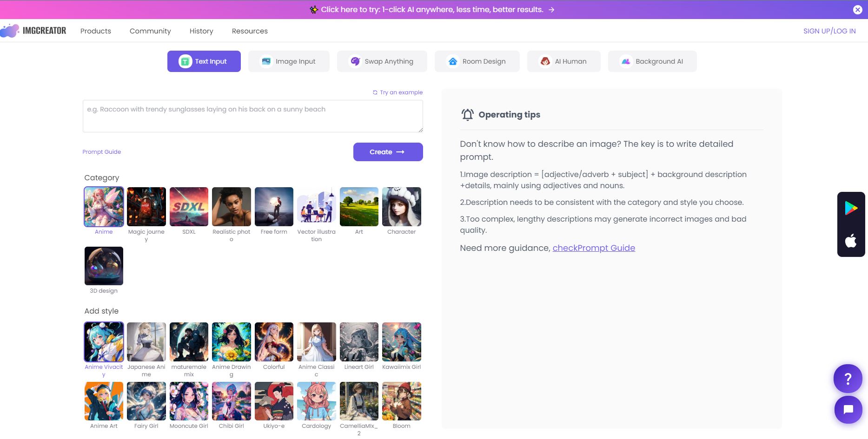Viewport: 868px width, 439px height.
Task: Click into the prompt text box
Action: (x=252, y=116)
